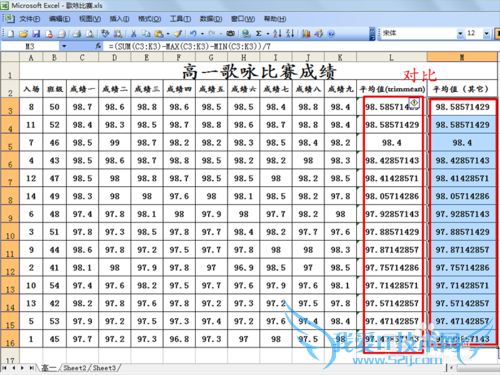The image size is (500, 375).
Task: Click the Open file folder icon
Action: (23, 34)
